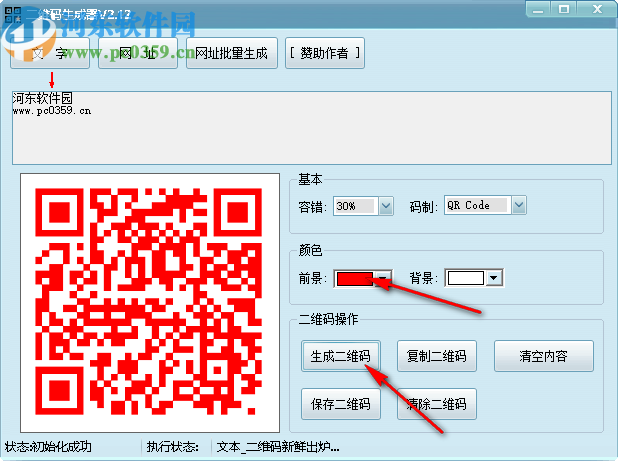
Task: Click the 颜色 group heading
Action: click(310, 250)
